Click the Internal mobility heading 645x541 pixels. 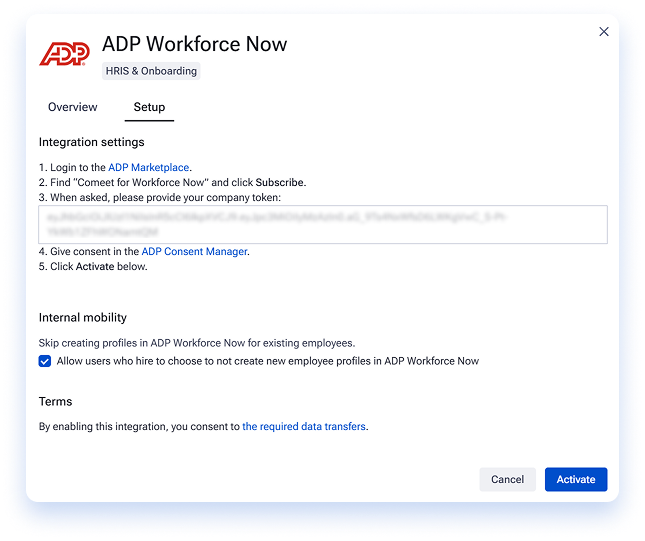(x=83, y=318)
